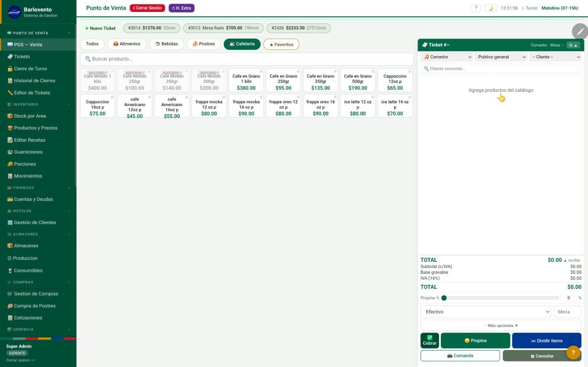Collapse the PUNTO DE VENTA sidebar section
This screenshot has width=588, height=367.
(x=38, y=33)
